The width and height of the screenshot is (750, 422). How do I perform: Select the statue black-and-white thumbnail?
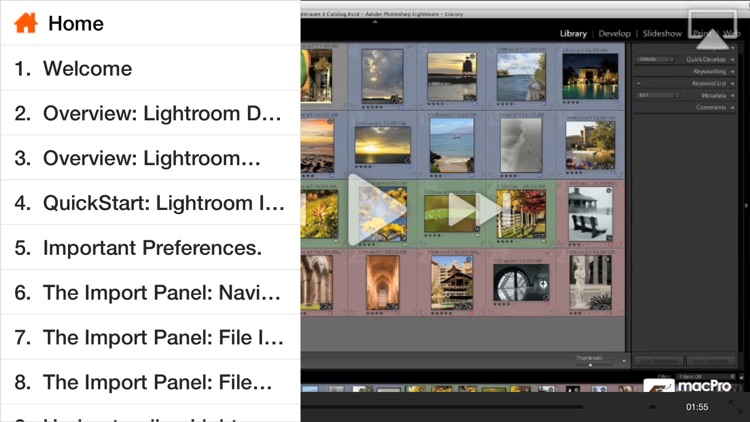tap(590, 283)
